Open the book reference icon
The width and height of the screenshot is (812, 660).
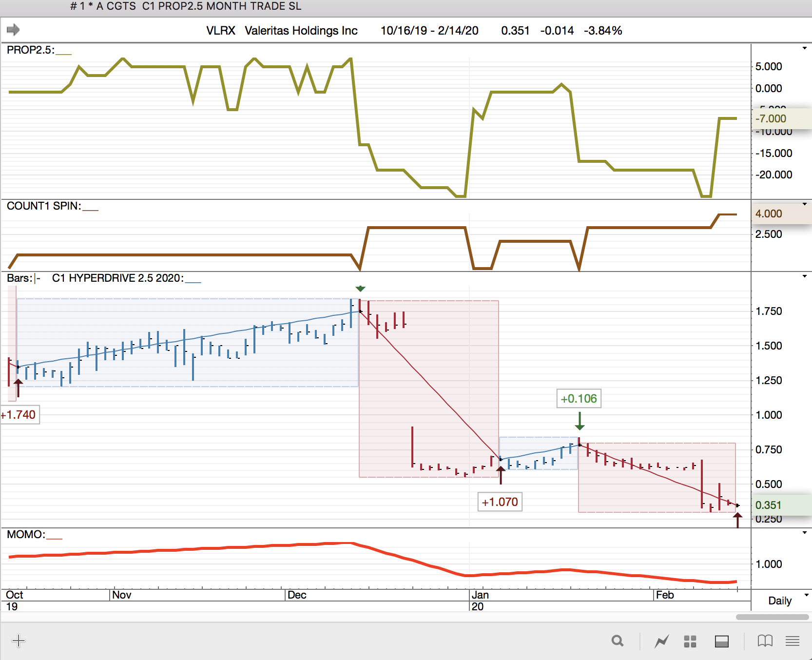point(765,641)
